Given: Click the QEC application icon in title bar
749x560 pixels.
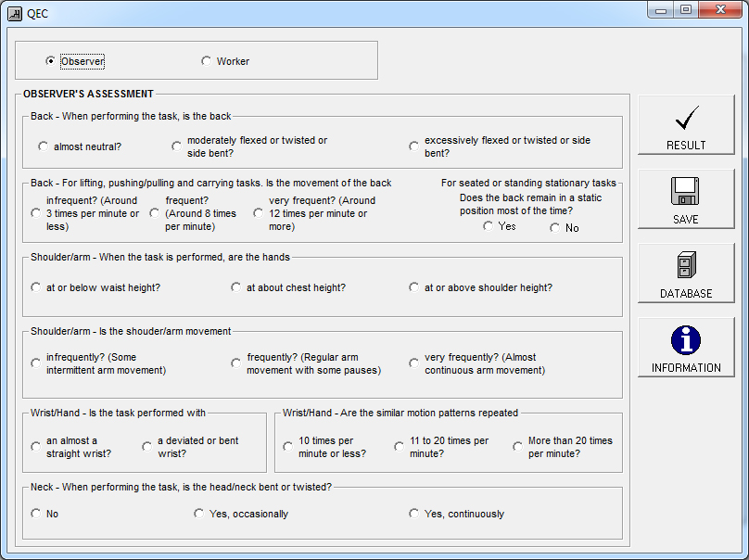Looking at the screenshot, I should coord(15,14).
